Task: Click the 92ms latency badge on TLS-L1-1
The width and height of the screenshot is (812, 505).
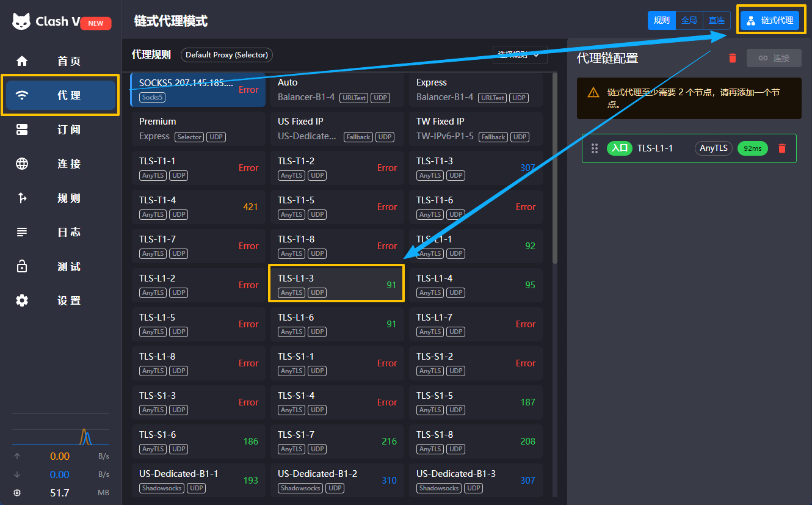Action: pyautogui.click(x=752, y=148)
